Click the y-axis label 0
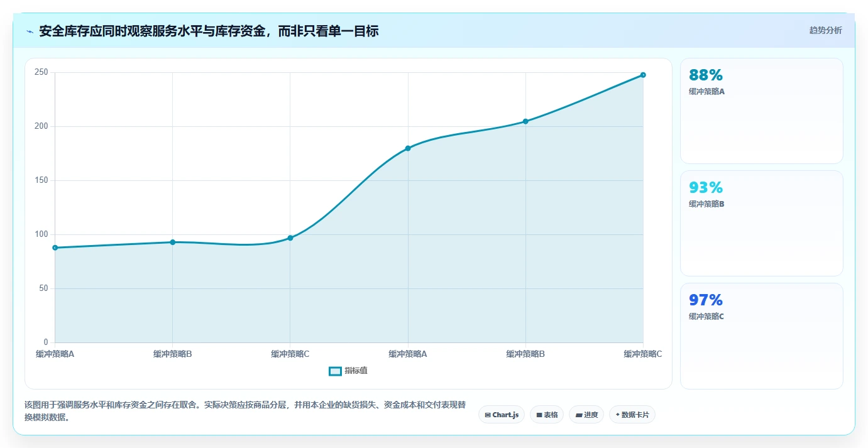 (46, 342)
